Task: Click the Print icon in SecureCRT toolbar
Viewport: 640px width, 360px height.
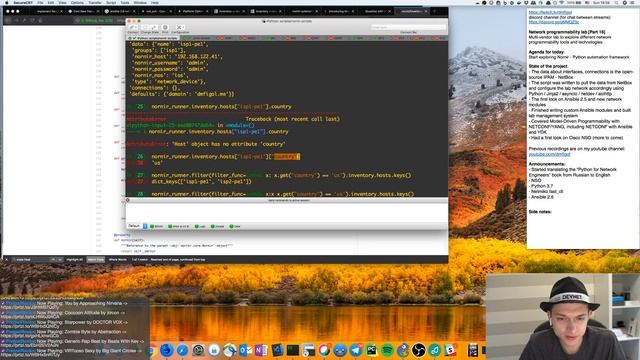Action: pos(165,27)
